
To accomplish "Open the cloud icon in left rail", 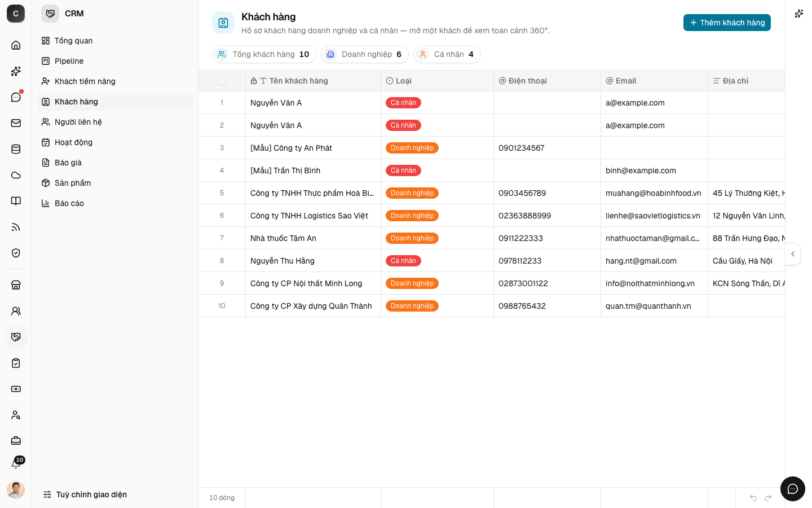I will 16,175.
